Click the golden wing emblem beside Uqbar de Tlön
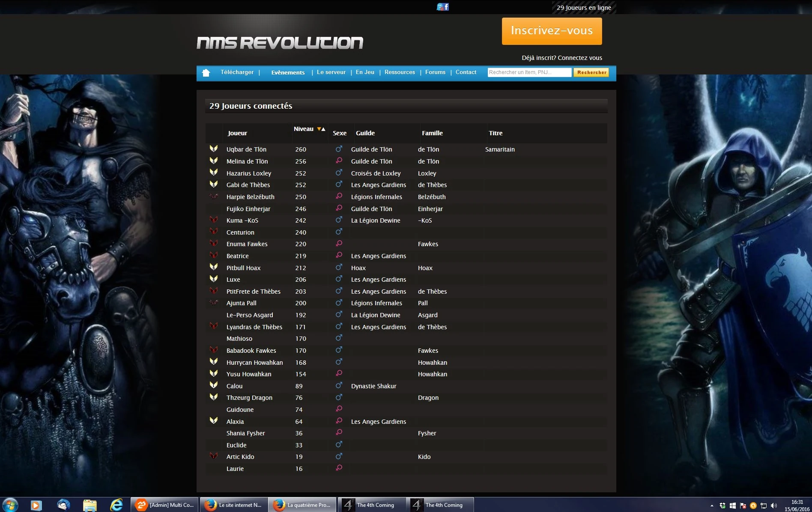Viewport: 812px width, 512px height. pyautogui.click(x=214, y=149)
